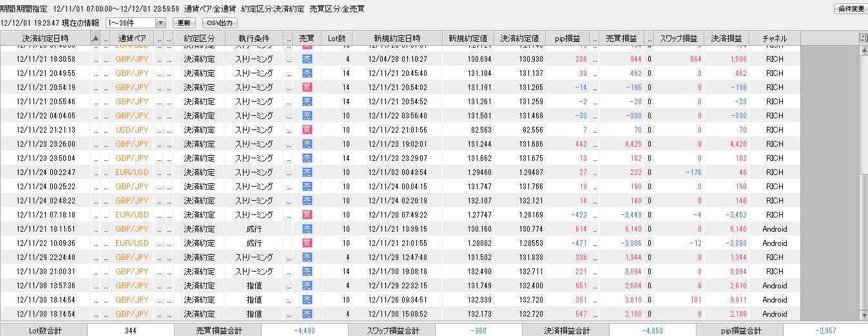
Task: Select the 12/04/28 01:10:27 open date cell
Action: tap(396, 59)
